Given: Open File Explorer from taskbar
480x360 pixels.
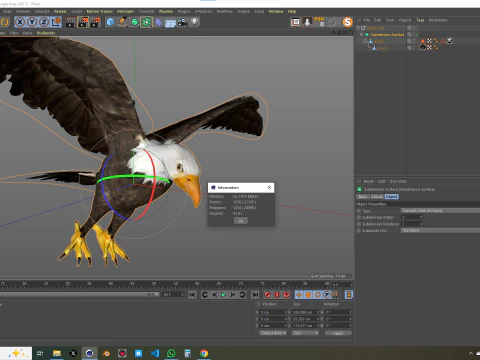Looking at the screenshot, I should coord(57,353).
